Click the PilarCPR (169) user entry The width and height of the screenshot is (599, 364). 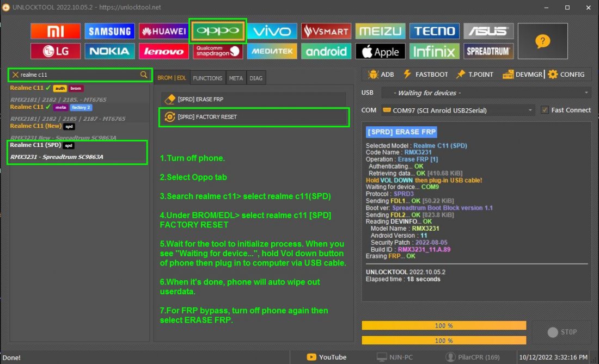473,357
